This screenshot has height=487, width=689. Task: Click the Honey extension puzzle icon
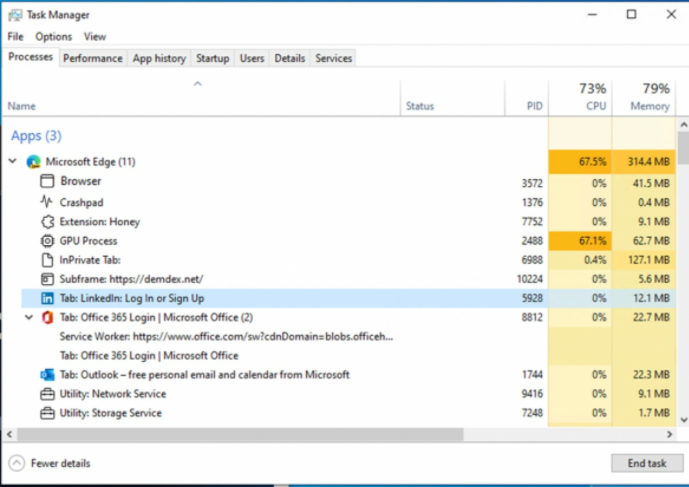point(46,221)
